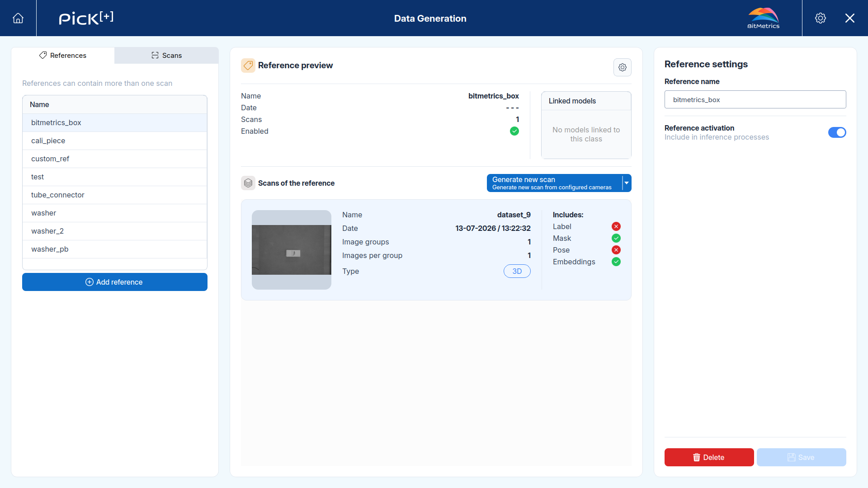
Task: Click the BitMetrics logo
Action: (763, 18)
